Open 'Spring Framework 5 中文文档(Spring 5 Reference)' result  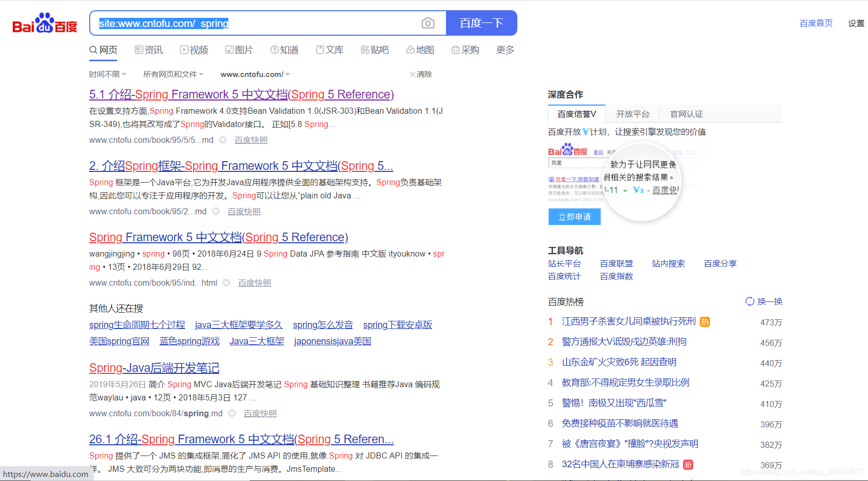(219, 237)
